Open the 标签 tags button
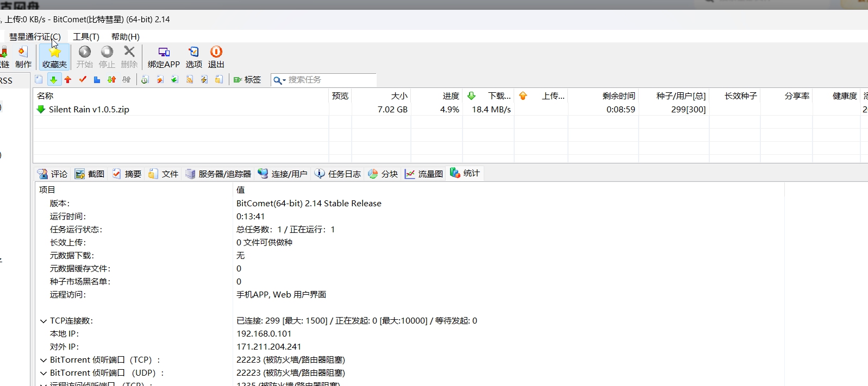 [247, 80]
